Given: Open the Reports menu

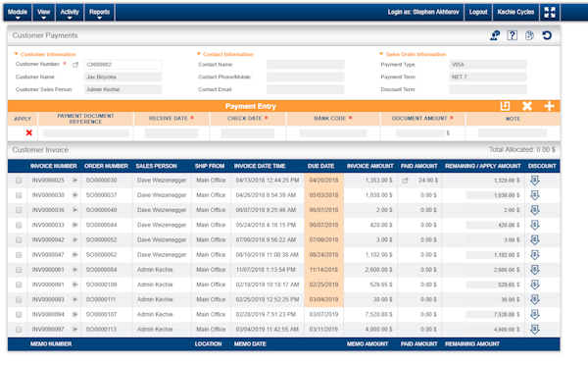Looking at the screenshot, I should 99,13.
